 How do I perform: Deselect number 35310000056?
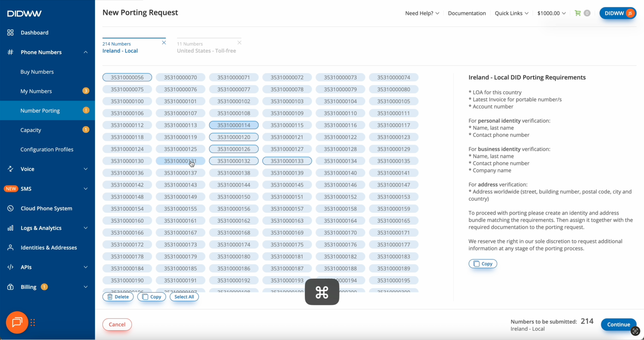click(x=127, y=77)
